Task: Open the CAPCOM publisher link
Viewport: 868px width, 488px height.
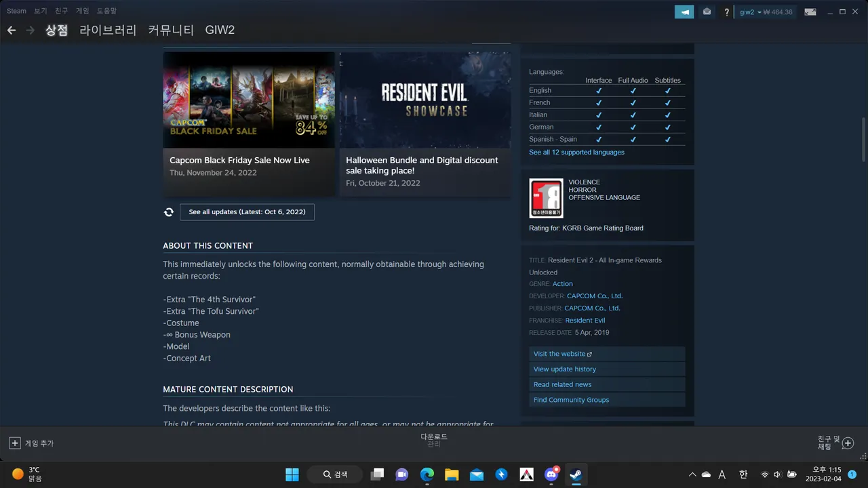Action: 592,308
